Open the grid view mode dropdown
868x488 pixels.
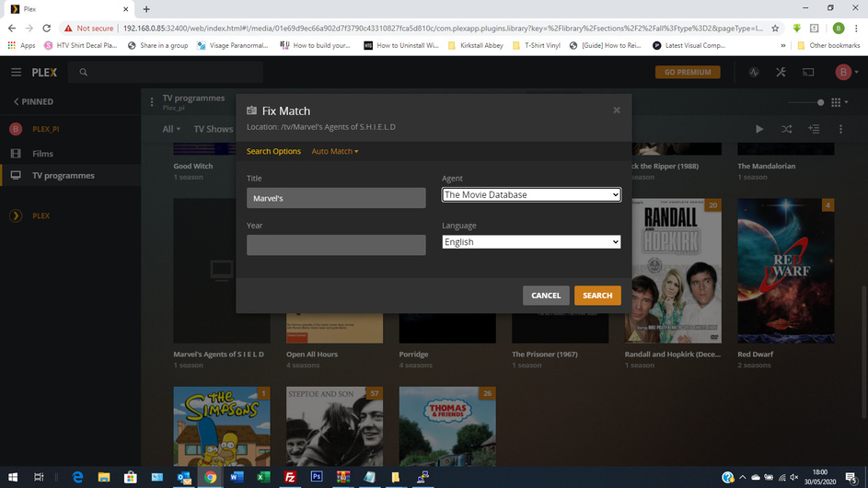coord(839,102)
